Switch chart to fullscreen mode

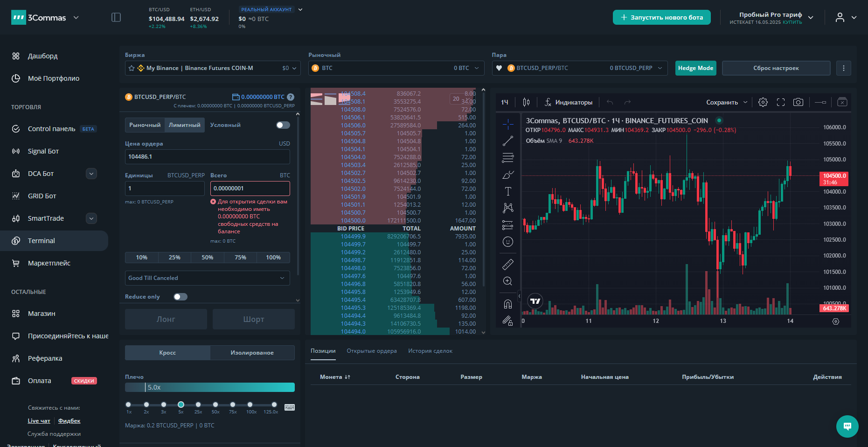[x=781, y=102]
